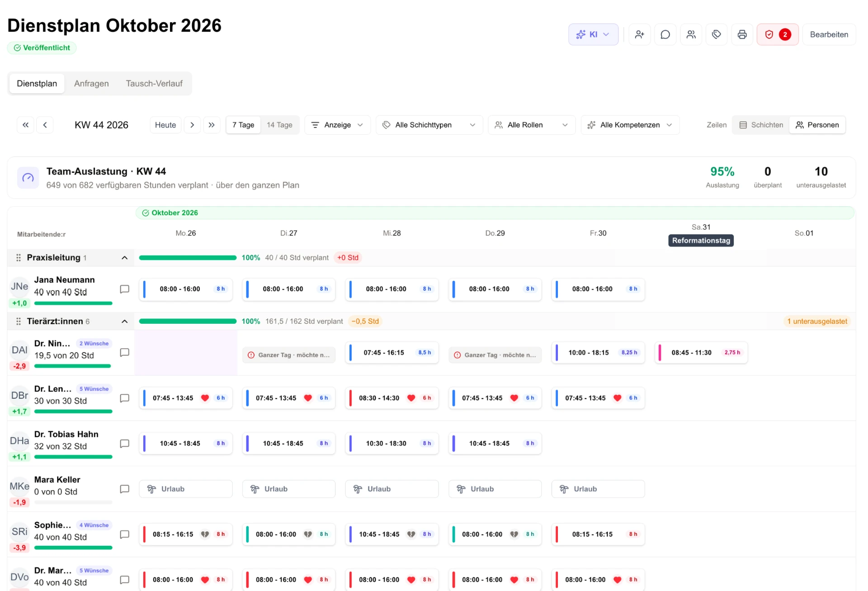Click the 1 unterausgelastet badge
This screenshot has width=868, height=591.
point(817,322)
